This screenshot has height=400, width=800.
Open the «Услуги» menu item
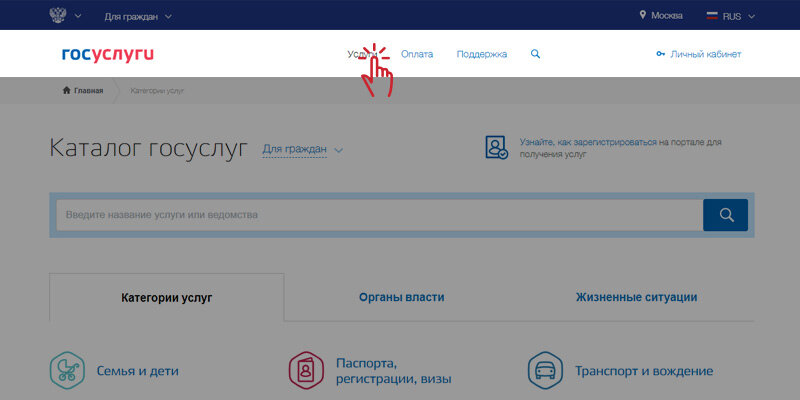click(362, 54)
